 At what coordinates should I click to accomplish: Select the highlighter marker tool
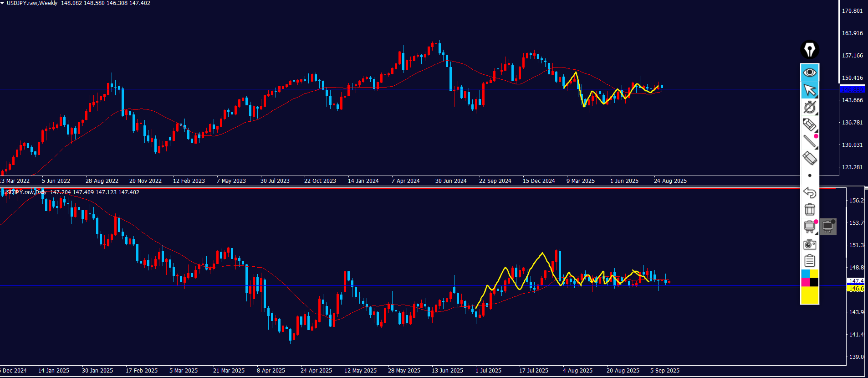tap(809, 124)
